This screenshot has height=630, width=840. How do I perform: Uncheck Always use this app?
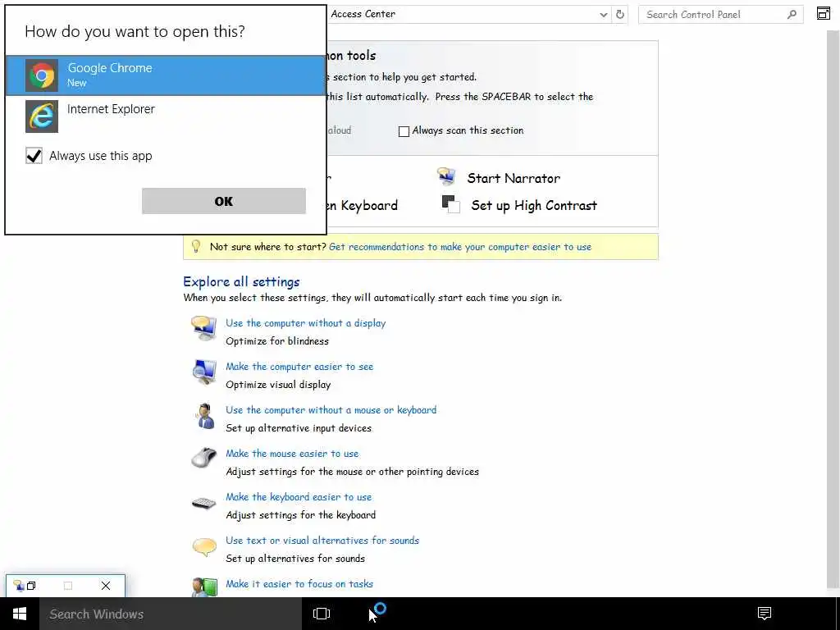pos(34,156)
